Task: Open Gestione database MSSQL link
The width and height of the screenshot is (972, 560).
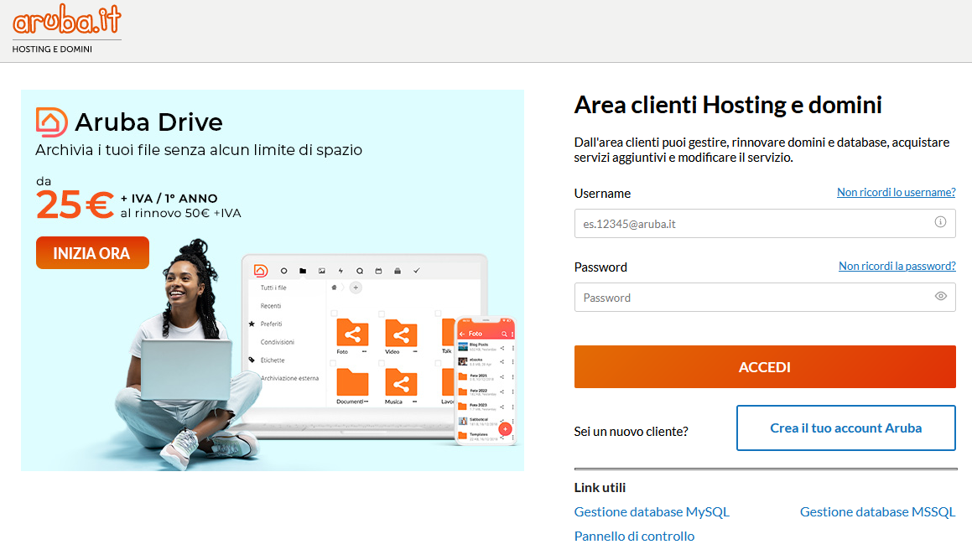Action: point(877,511)
